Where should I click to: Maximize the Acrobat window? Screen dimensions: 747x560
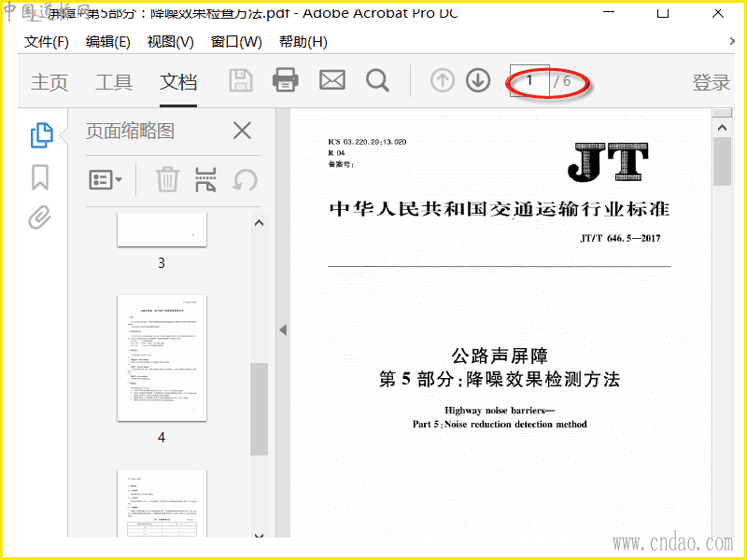pyautogui.click(x=663, y=12)
